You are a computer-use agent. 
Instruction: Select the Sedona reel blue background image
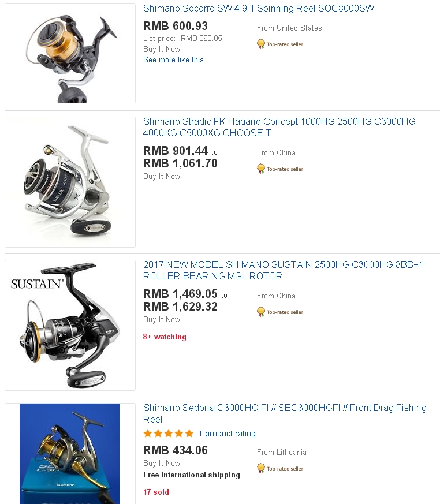(x=70, y=454)
